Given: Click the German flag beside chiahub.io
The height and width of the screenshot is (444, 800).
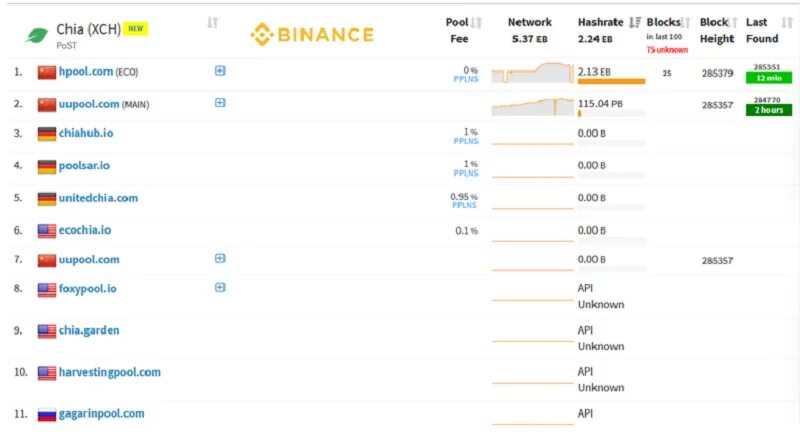Looking at the screenshot, I should (47, 134).
